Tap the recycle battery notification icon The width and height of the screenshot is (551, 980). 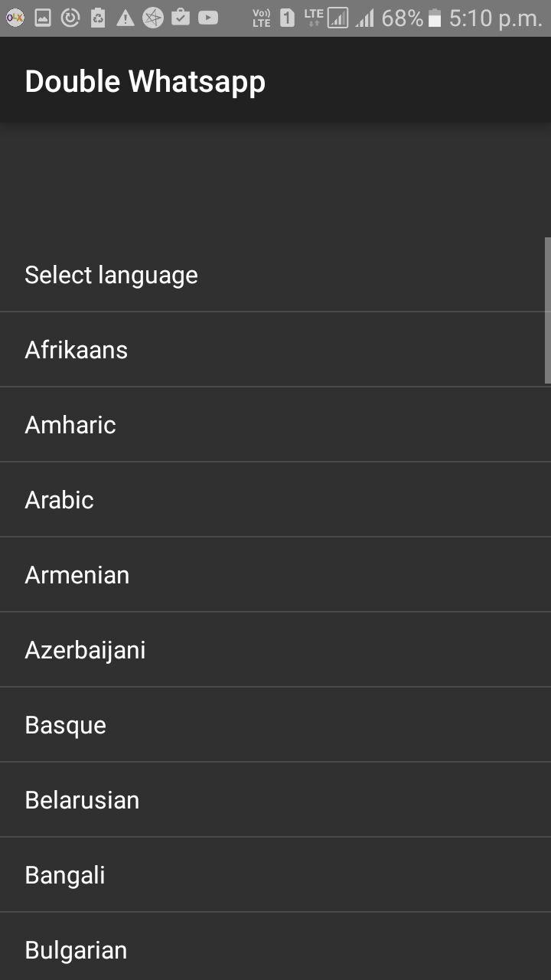pyautogui.click(x=98, y=18)
